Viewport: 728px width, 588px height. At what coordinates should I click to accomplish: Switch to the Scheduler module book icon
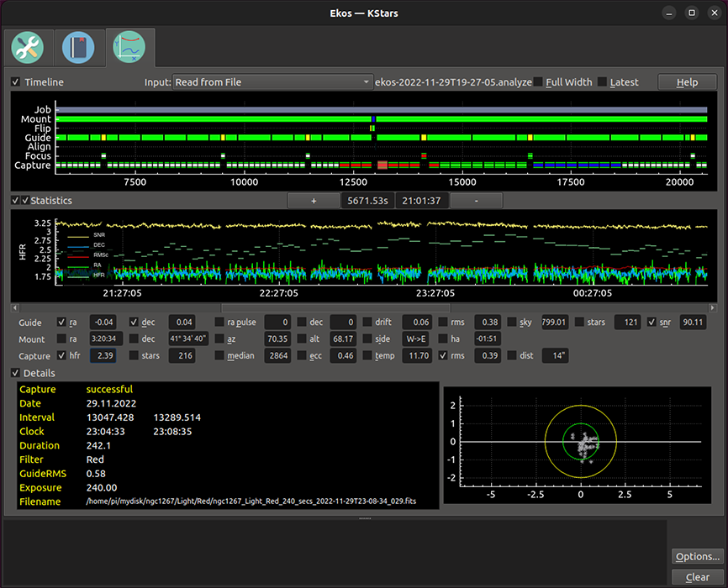click(x=79, y=48)
